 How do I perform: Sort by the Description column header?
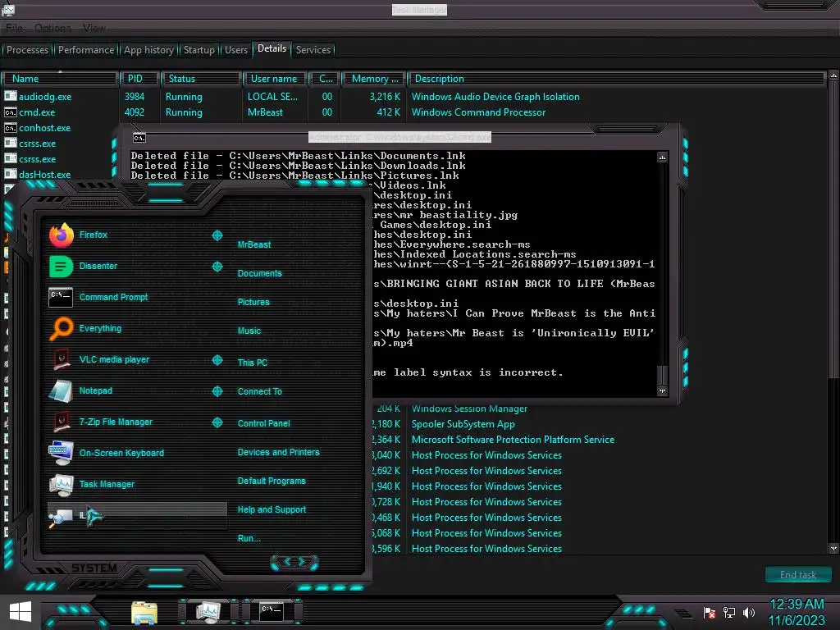616,79
